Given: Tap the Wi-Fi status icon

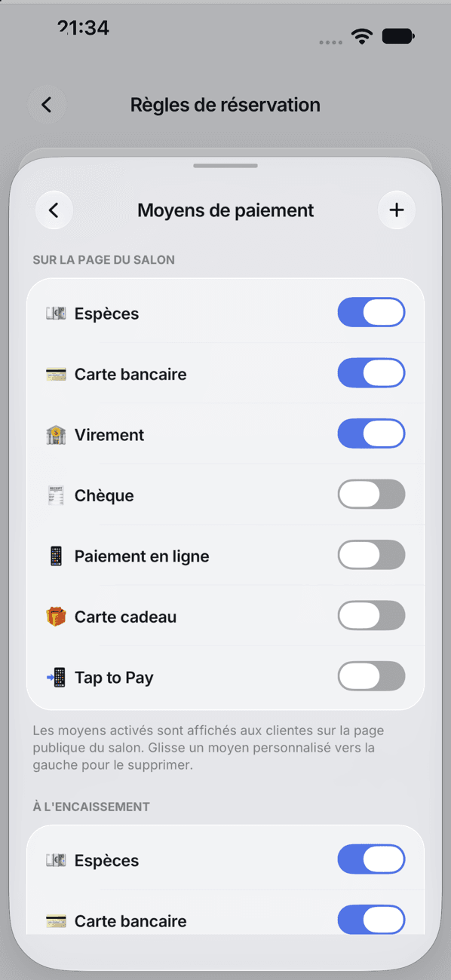Looking at the screenshot, I should coord(363,36).
